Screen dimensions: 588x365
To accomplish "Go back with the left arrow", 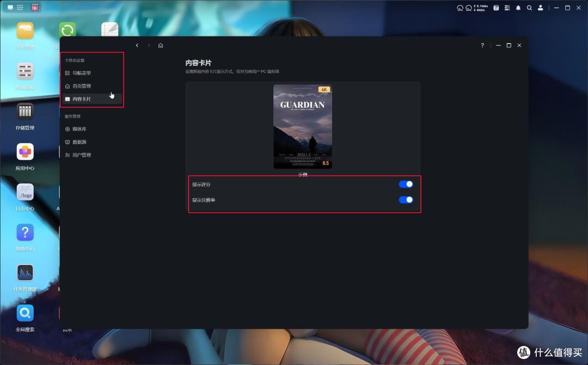I will click(x=137, y=45).
